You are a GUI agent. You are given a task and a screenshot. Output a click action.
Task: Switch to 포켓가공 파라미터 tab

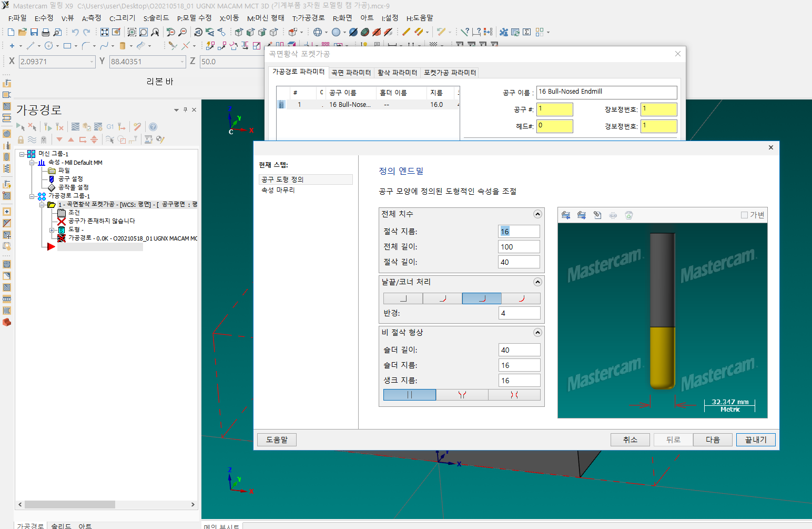click(450, 73)
